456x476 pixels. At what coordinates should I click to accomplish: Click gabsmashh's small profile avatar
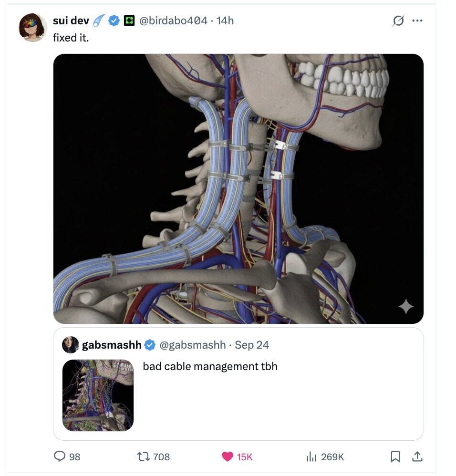click(71, 344)
